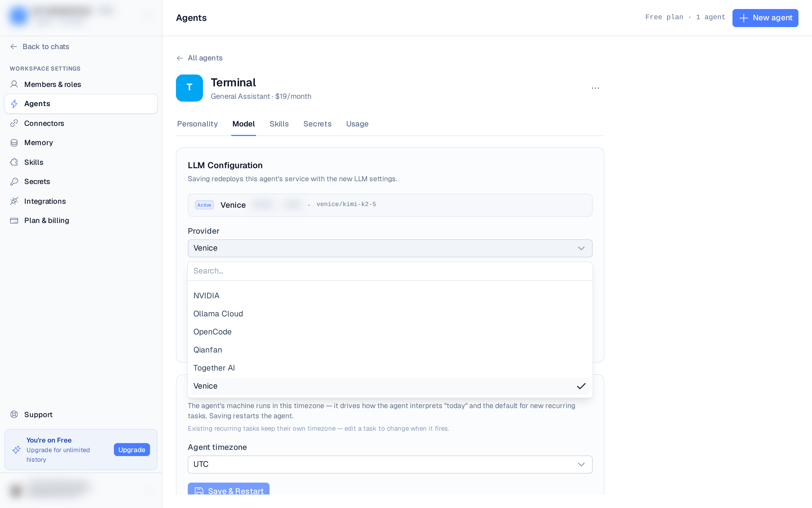Open Members & roles settings

coord(81,84)
